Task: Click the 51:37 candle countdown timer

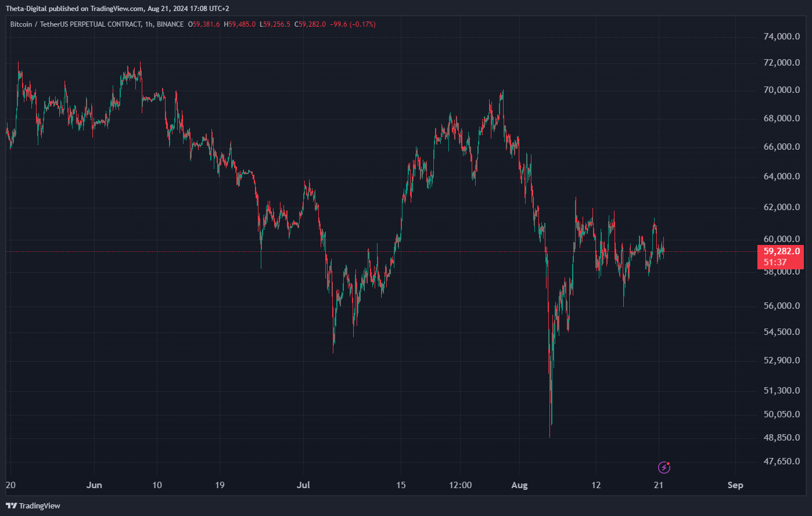Action: coord(775,262)
